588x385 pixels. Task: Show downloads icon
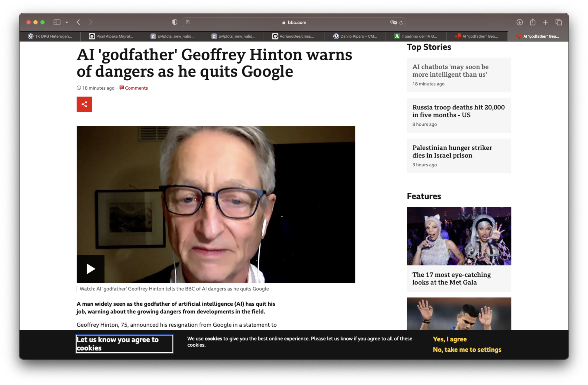coord(519,22)
